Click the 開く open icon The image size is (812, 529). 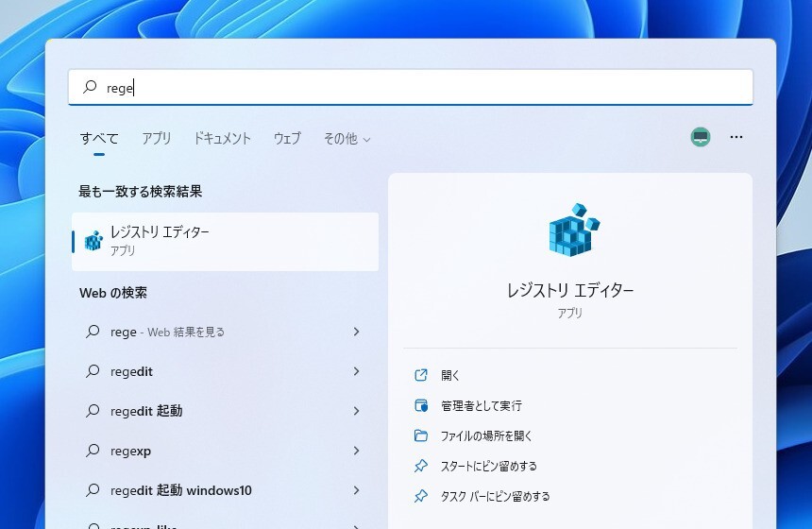(x=421, y=375)
